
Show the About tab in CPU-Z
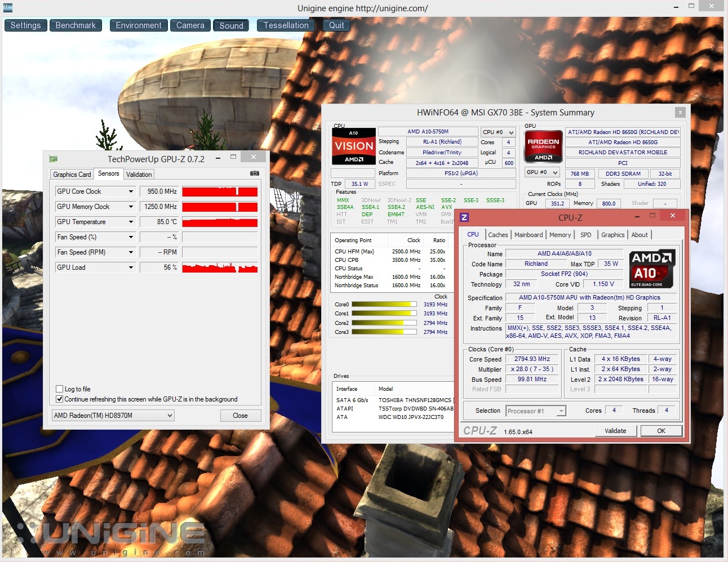640,235
